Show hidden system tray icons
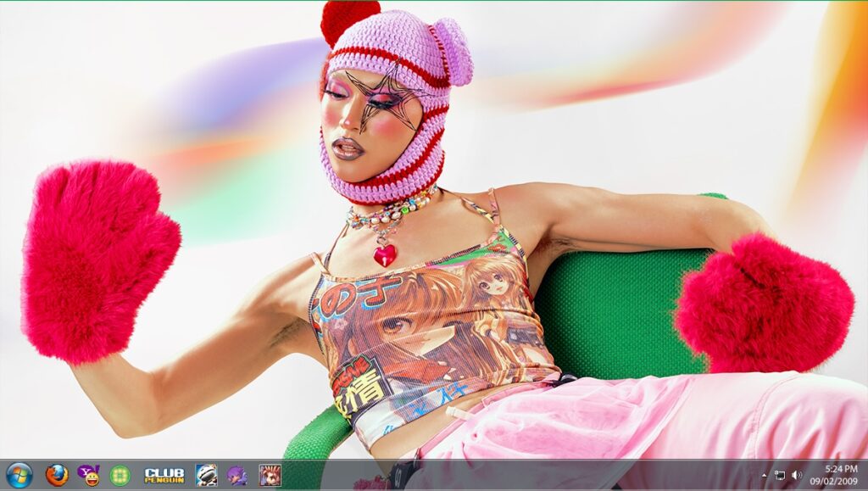This screenshot has width=868, height=491. point(765,475)
